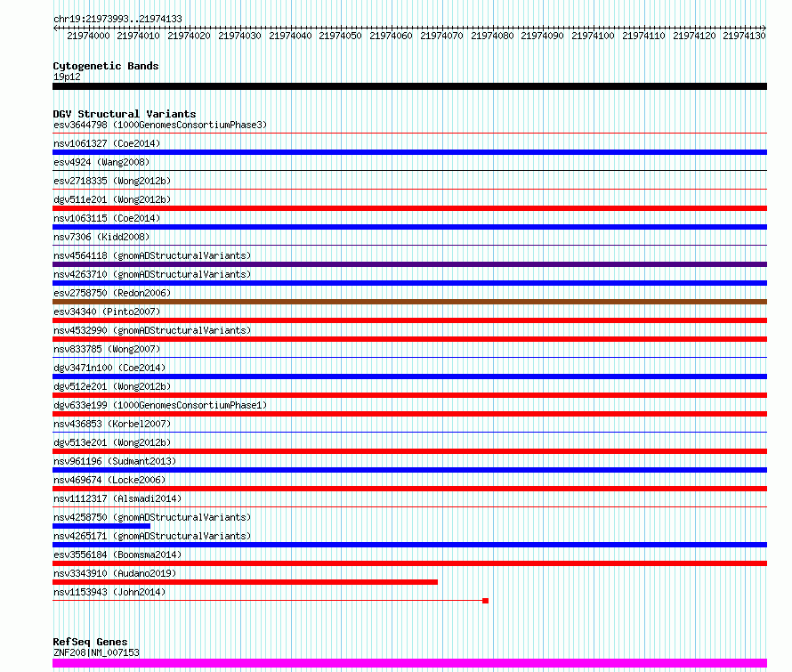Image resolution: width=792 pixels, height=672 pixels.
Task: Select dgv511e201 (Wong2012b) red bar
Action: point(409,208)
